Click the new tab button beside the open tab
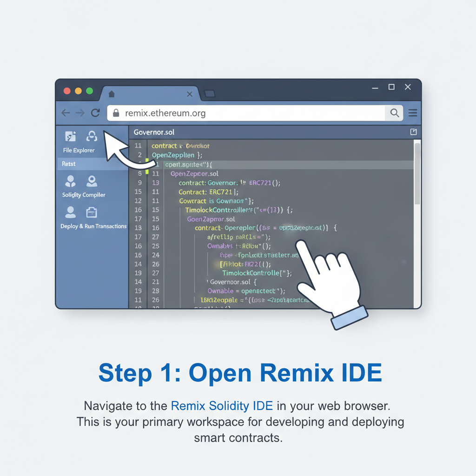476x476 pixels. click(x=209, y=93)
